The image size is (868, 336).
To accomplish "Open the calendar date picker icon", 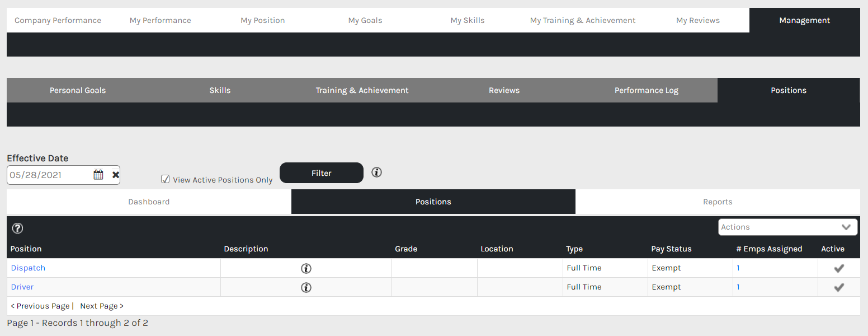I will (98, 175).
